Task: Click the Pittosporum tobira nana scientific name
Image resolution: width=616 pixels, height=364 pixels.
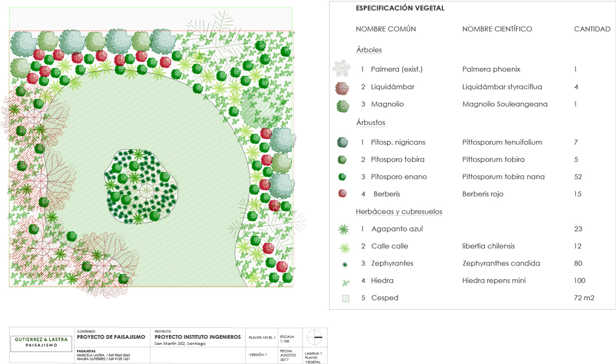Action: (503, 177)
